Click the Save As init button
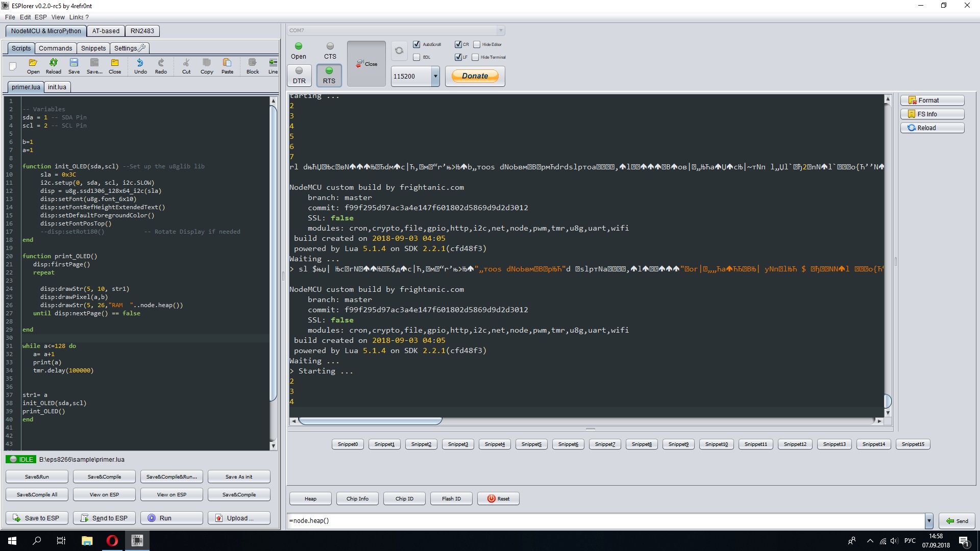 coord(239,477)
